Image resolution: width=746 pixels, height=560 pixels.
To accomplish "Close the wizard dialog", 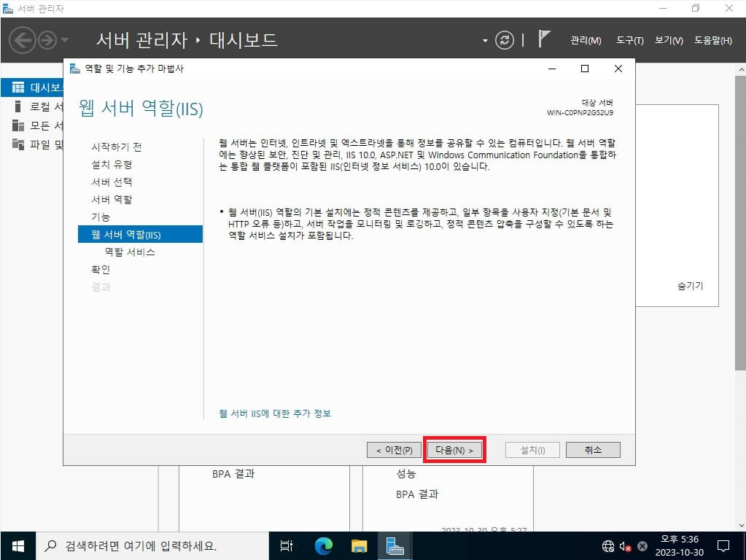I will (618, 69).
